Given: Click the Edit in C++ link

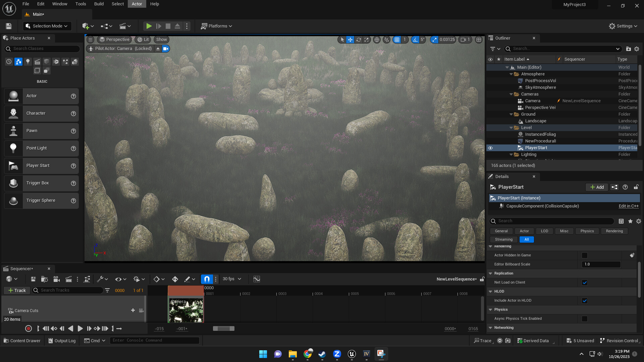Looking at the screenshot, I should [628, 206].
